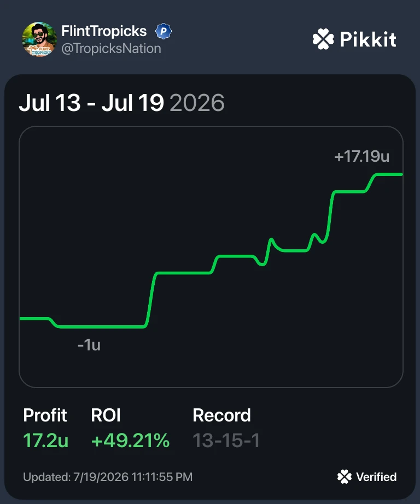
Task: Click the +17.19u peak label on chart
Action: tap(362, 156)
